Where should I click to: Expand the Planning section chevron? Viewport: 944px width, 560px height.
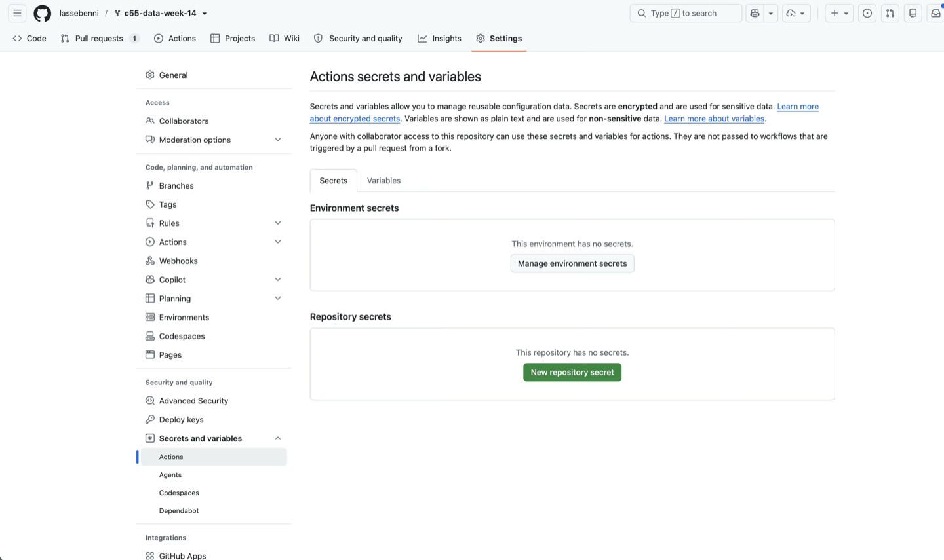coord(278,299)
